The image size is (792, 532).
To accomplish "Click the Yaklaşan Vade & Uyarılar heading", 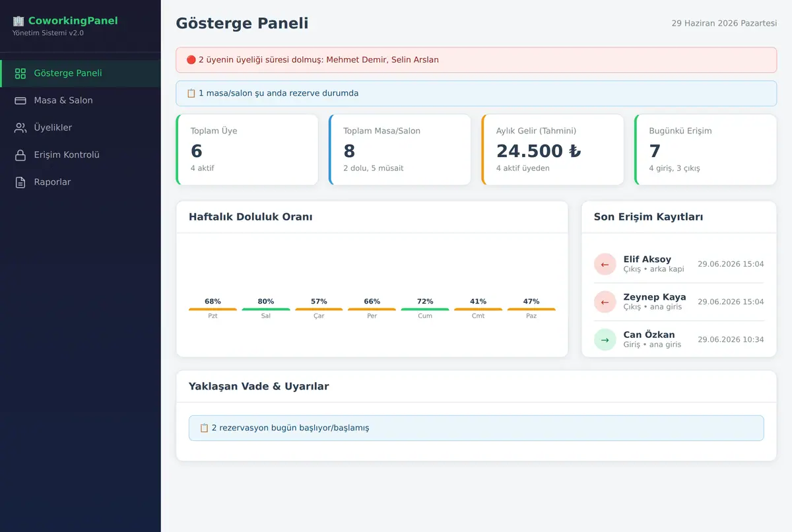I will coord(259,386).
